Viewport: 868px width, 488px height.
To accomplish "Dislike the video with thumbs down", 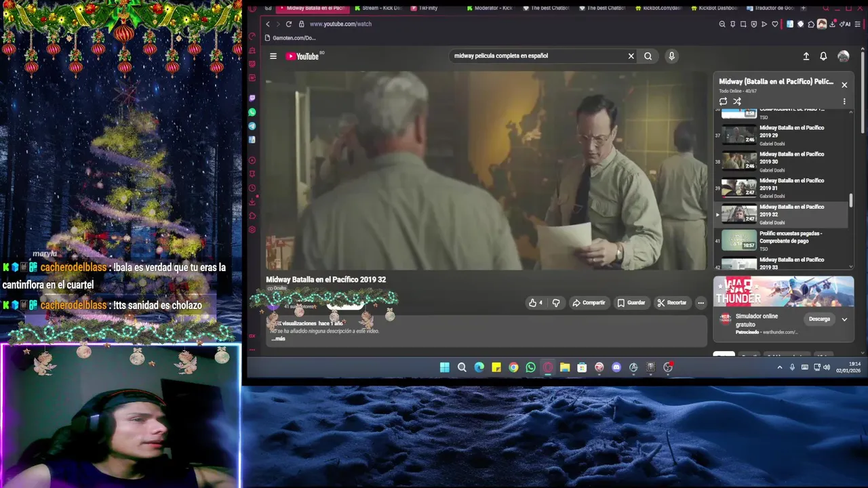I will [x=556, y=303].
